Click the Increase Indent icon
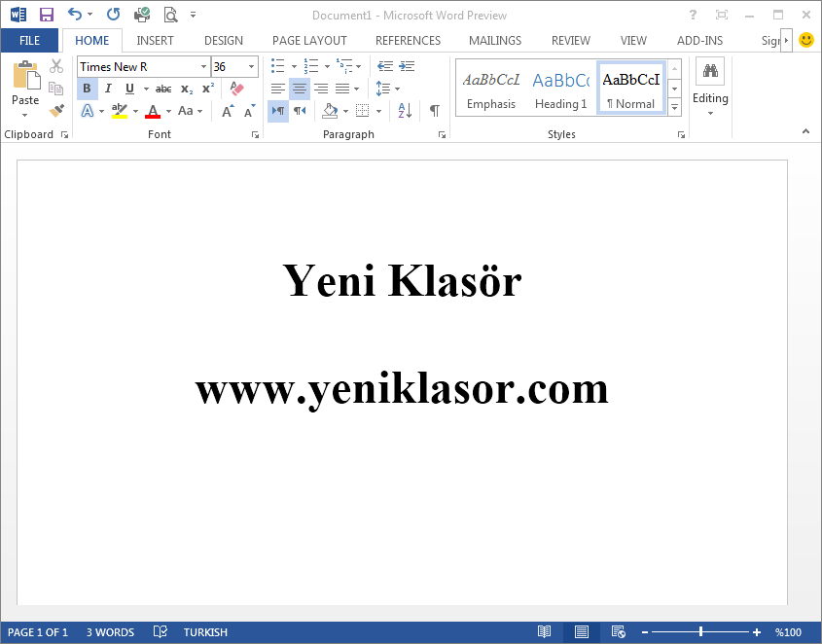 (x=407, y=66)
